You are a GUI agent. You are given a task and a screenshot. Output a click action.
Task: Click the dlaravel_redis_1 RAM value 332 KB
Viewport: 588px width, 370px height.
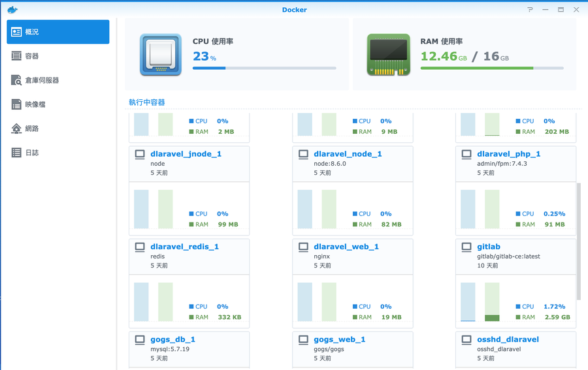(x=229, y=317)
